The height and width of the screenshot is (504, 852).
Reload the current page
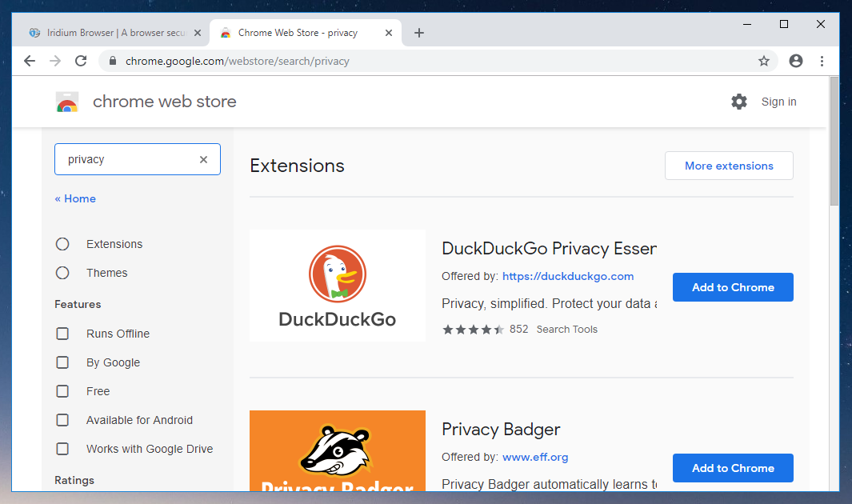click(x=81, y=61)
